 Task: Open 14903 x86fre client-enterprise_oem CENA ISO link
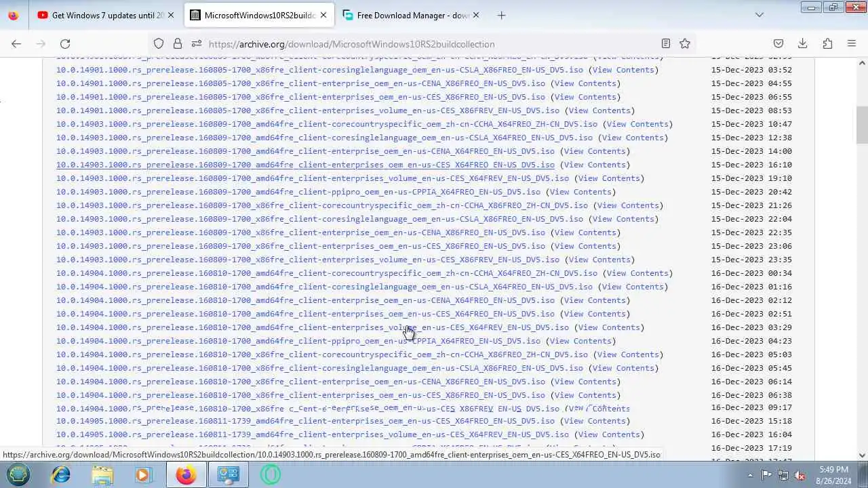(300, 232)
